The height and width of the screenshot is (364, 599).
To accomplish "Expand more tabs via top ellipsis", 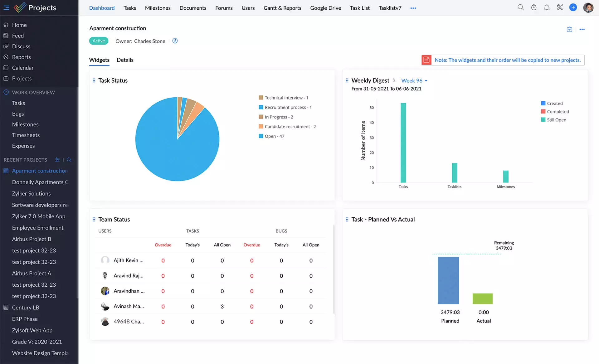I will coord(413,8).
